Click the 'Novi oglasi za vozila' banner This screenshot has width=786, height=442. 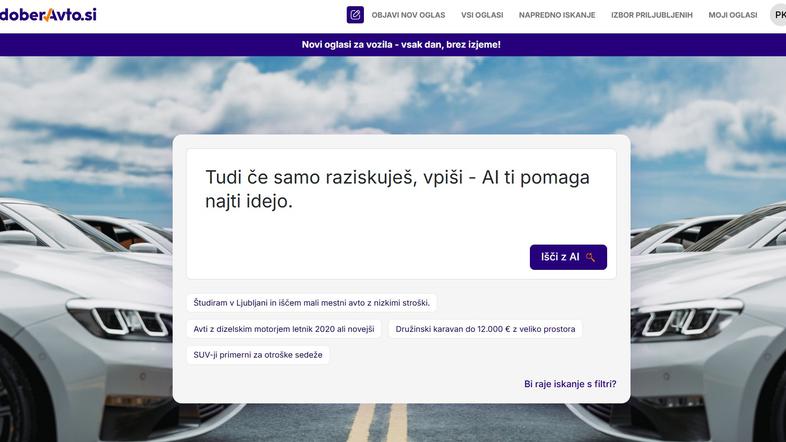(401, 45)
